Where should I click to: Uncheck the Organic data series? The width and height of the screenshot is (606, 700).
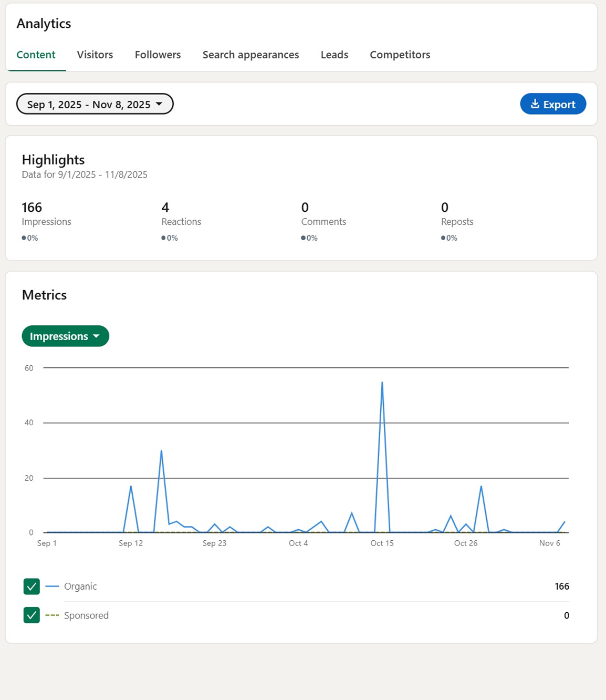click(32, 586)
